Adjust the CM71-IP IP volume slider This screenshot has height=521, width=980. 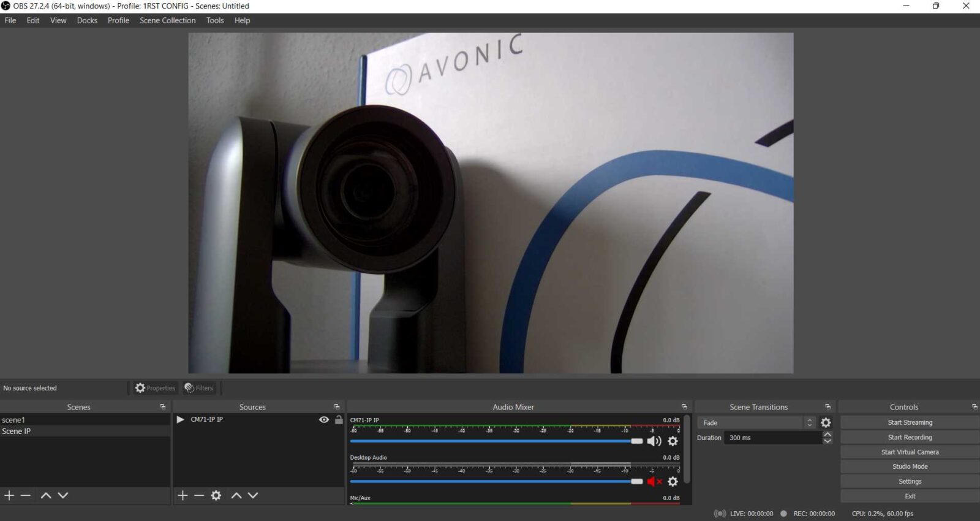(496, 441)
